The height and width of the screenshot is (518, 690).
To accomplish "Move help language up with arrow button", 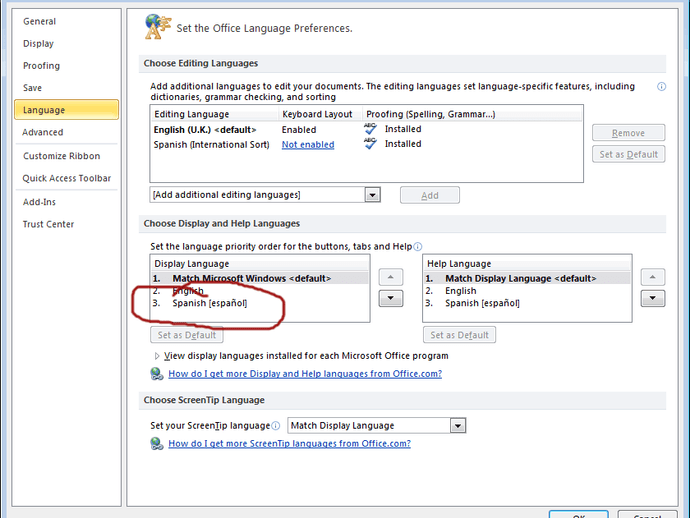I will click(x=653, y=277).
